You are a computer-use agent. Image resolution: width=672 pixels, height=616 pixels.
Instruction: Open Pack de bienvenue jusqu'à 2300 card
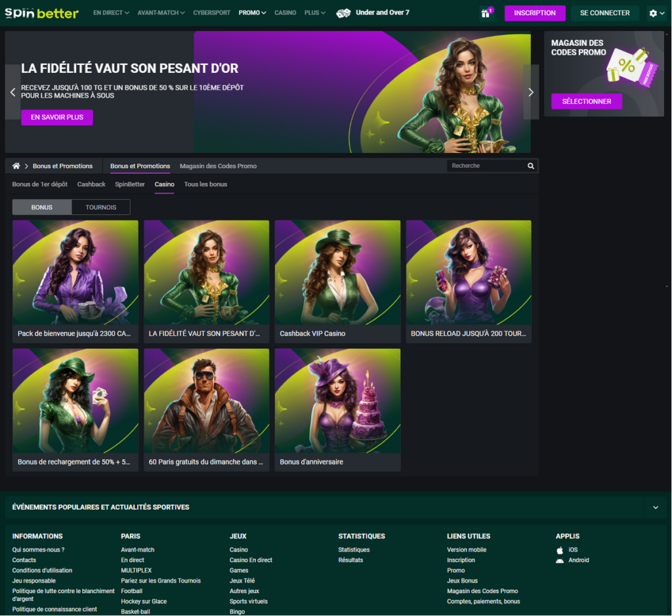pos(75,281)
